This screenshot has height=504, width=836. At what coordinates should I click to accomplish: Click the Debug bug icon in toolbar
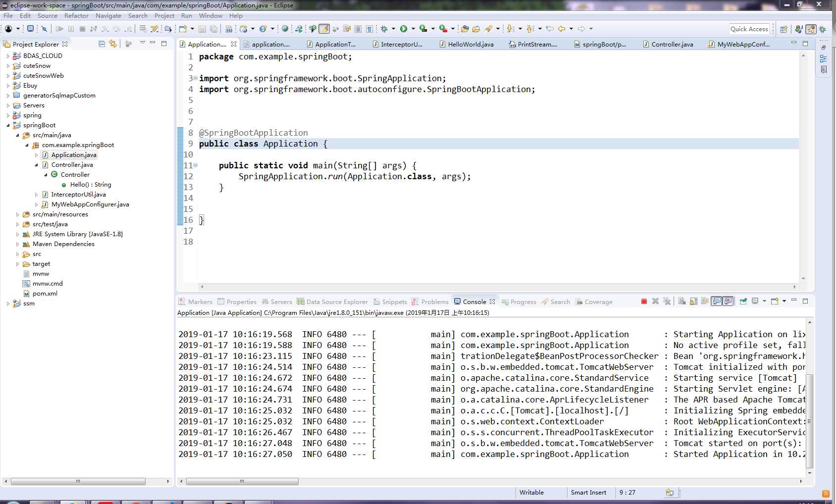coord(384,29)
